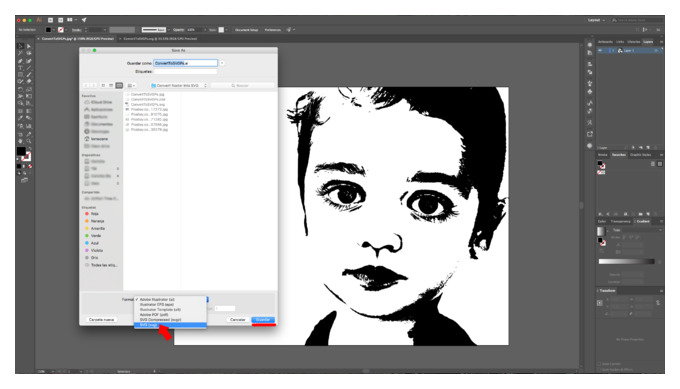Viewport: 680px width, 389px height.
Task: Click the black fill swatch in the toolbar
Action: point(21,151)
